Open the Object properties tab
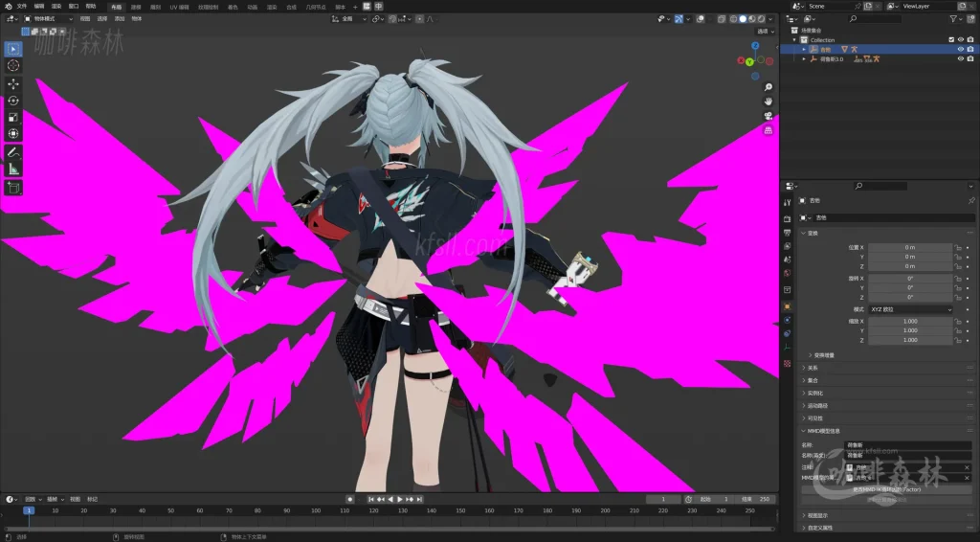Screen dimensions: 980x542 pyautogui.click(x=787, y=306)
